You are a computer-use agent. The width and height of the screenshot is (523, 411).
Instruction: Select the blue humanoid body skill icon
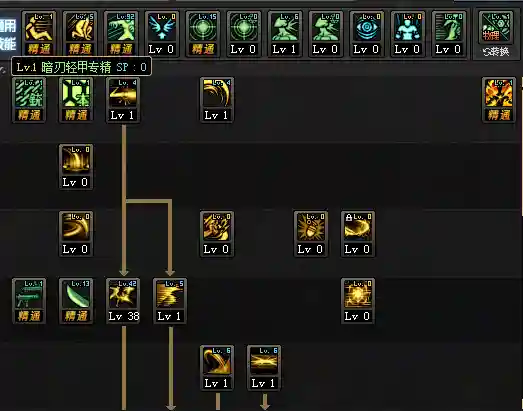pos(408,27)
